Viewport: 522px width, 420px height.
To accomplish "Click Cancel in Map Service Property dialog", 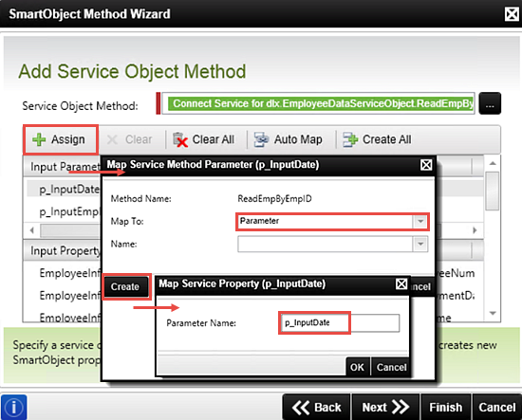I will coord(391,367).
